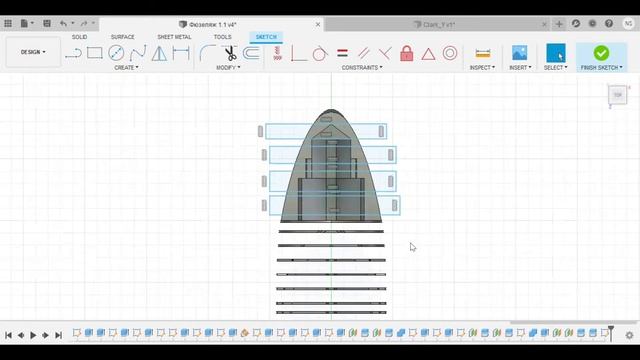Apply the Perpendicular constraint
This screenshot has width=640, height=360.
coord(384,53)
